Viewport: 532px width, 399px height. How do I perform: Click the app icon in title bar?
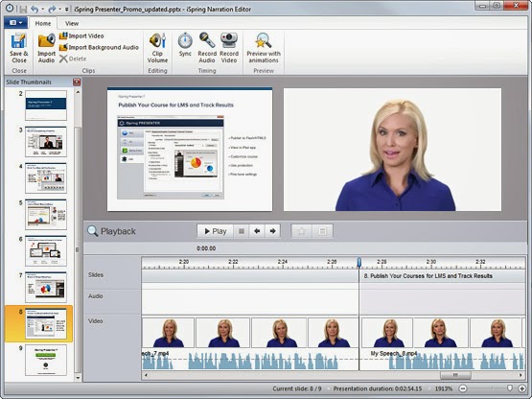pos(10,9)
